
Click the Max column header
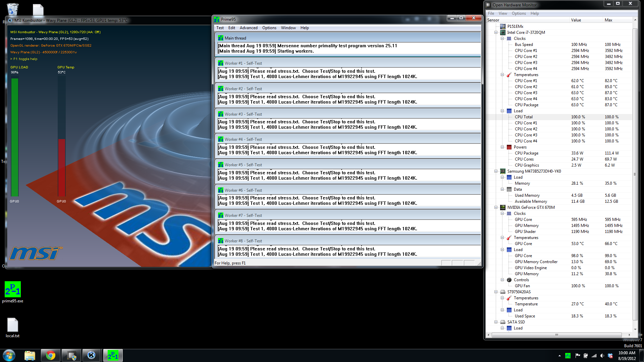618,20
